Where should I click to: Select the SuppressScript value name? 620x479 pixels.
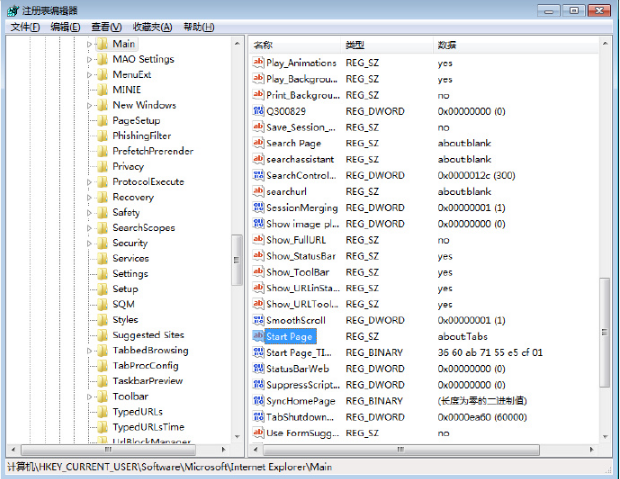[303, 385]
